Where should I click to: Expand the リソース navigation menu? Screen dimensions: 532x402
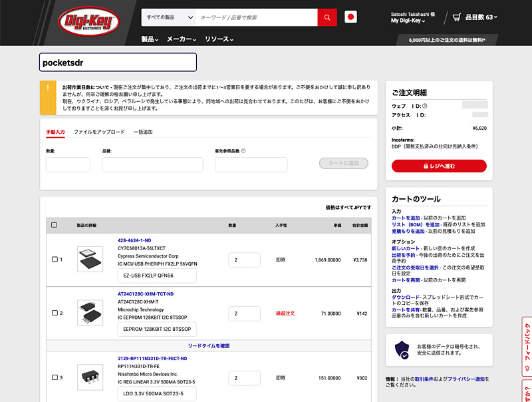(x=219, y=39)
